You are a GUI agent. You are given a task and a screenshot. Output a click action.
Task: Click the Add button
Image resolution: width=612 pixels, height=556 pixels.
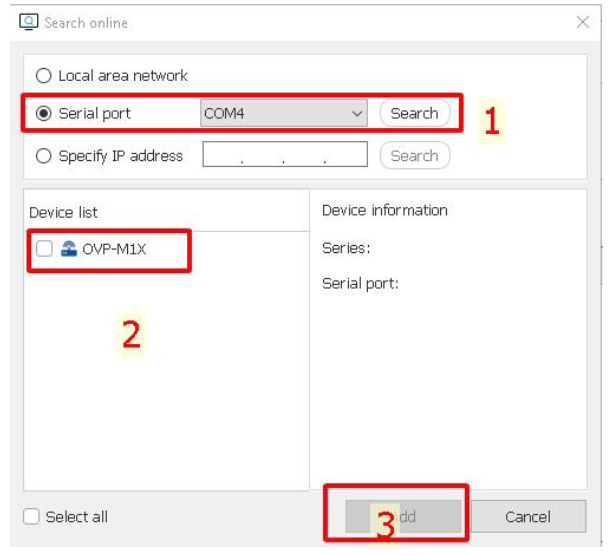tap(404, 517)
